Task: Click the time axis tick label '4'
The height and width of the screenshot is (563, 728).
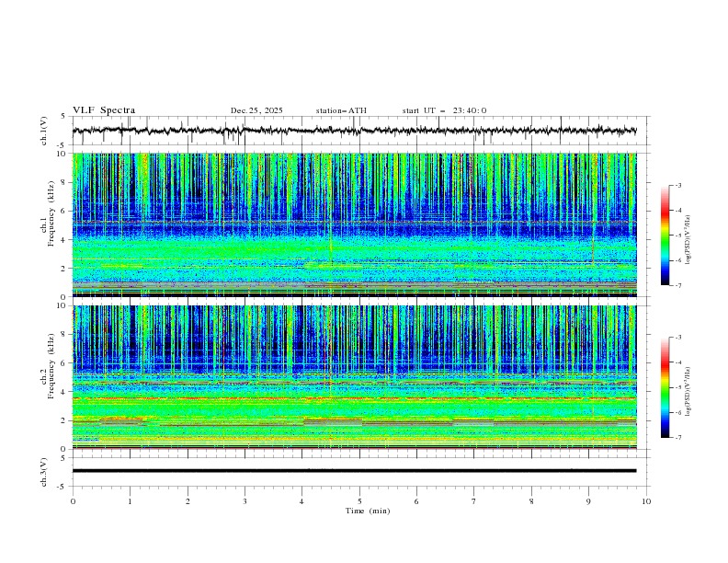Action: pyautogui.click(x=301, y=501)
